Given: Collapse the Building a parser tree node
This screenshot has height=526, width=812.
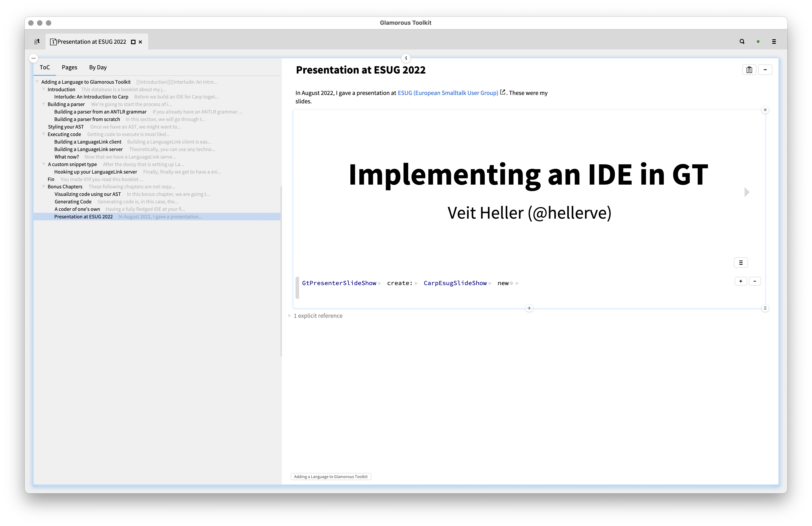Looking at the screenshot, I should pyautogui.click(x=44, y=104).
